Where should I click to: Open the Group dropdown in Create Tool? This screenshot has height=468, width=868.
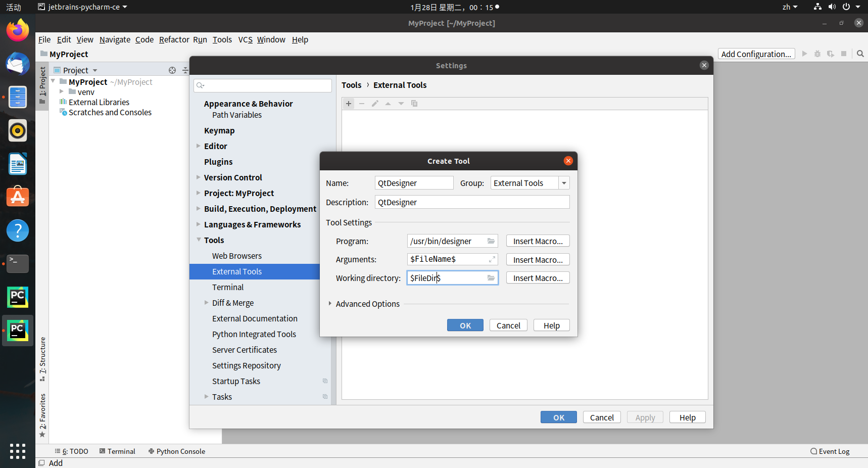(x=564, y=183)
